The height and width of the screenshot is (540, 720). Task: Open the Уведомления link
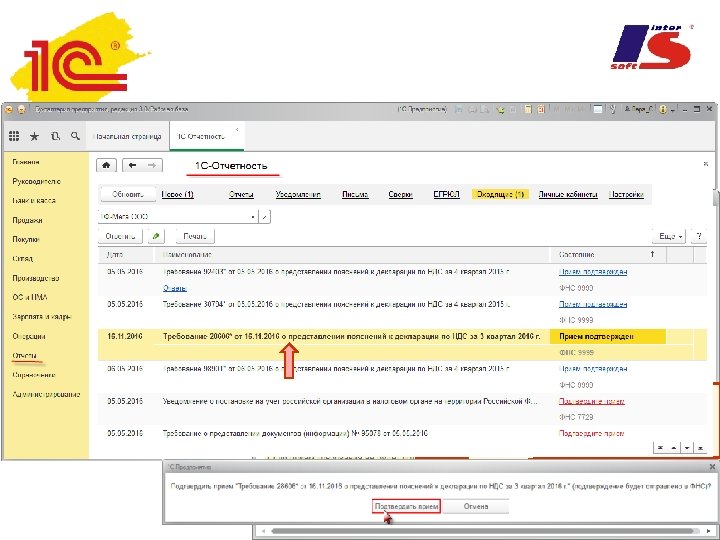[298, 195]
